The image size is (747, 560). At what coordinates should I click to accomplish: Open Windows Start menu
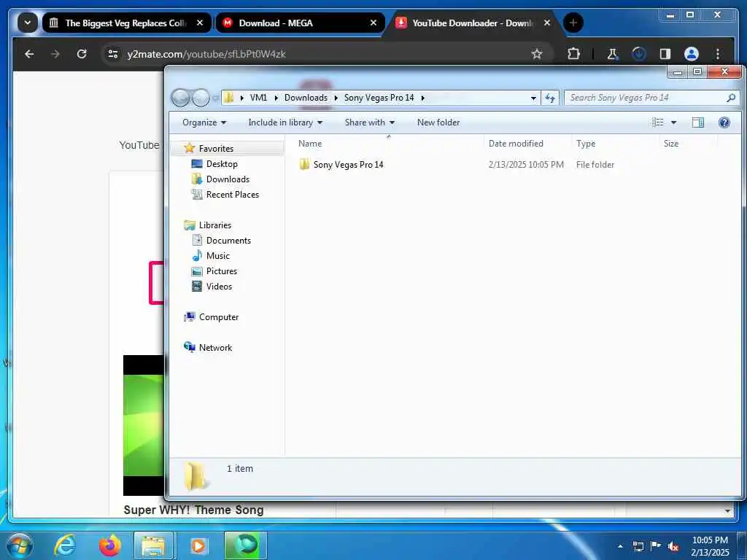point(20,545)
